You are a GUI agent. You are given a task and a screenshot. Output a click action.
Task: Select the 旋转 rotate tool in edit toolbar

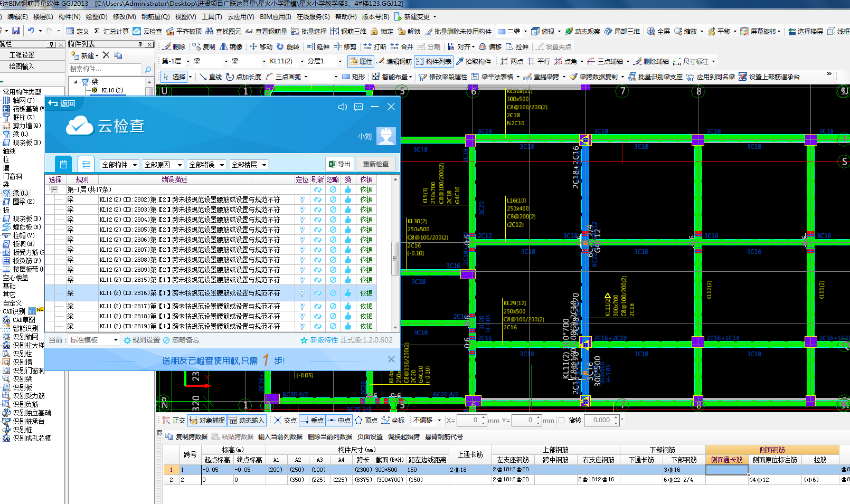click(x=288, y=46)
